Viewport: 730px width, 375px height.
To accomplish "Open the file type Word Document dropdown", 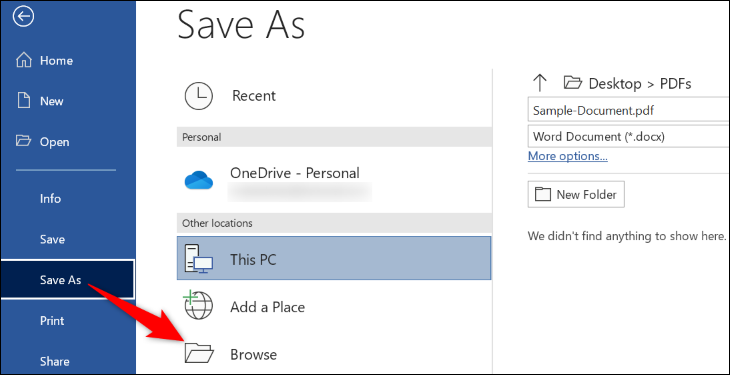I will 629,137.
